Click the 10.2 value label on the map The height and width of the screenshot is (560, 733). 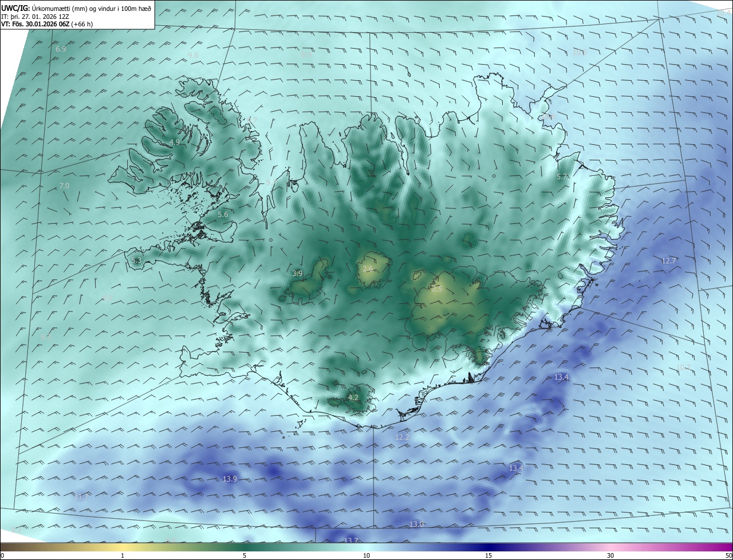(x=683, y=367)
